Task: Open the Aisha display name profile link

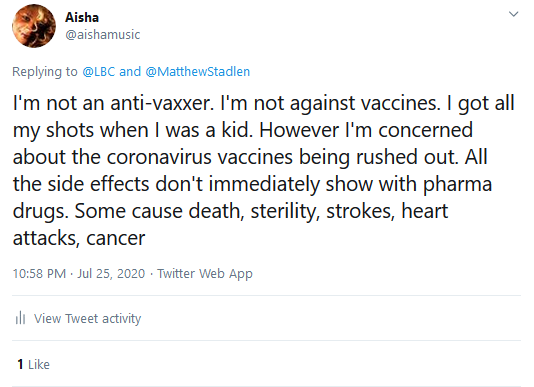Action: pyautogui.click(x=82, y=17)
